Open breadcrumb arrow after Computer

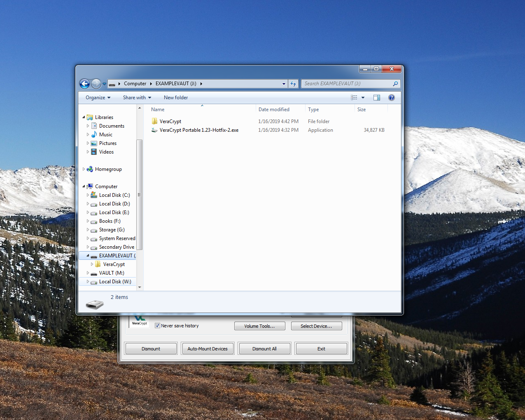[151, 84]
